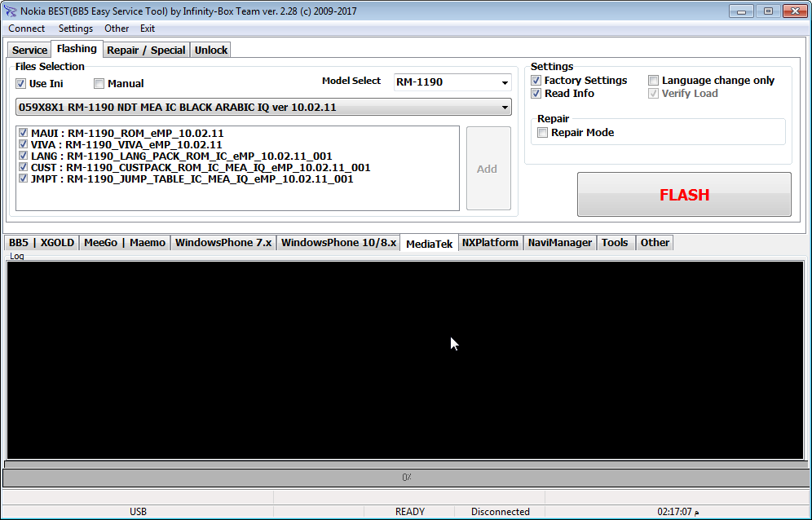Uncheck the MAUI RM-1190_ROM file checkbox

coord(23,133)
